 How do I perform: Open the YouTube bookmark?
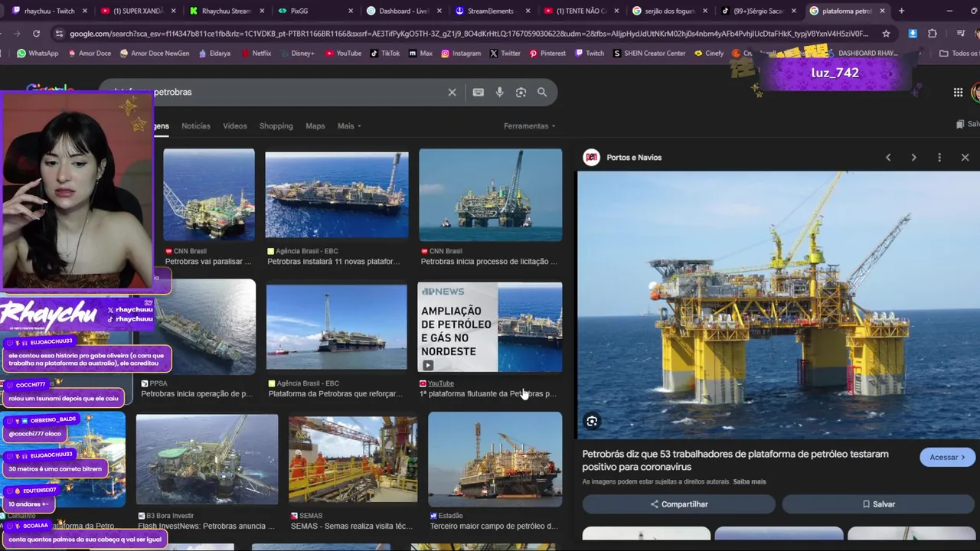point(343,53)
